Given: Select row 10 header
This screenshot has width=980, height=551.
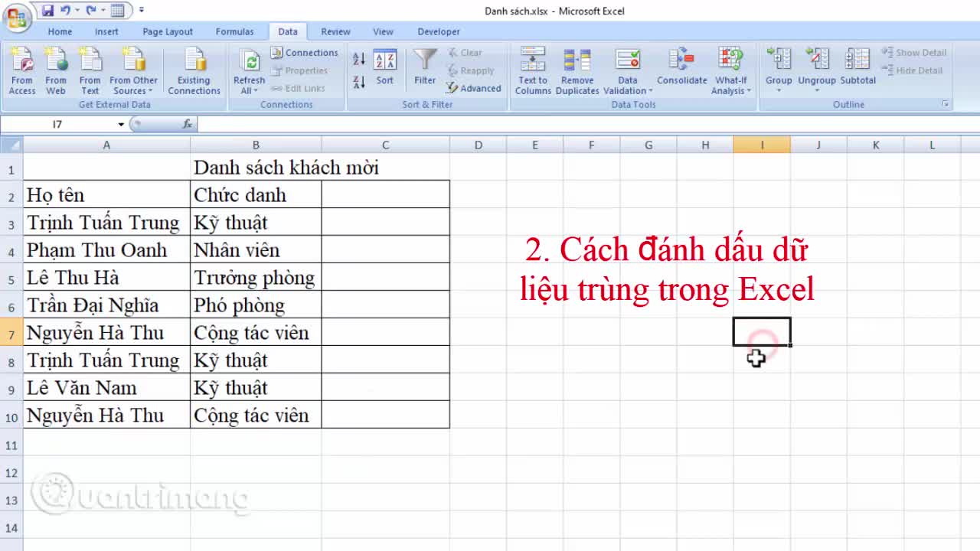Looking at the screenshot, I should coord(11,416).
